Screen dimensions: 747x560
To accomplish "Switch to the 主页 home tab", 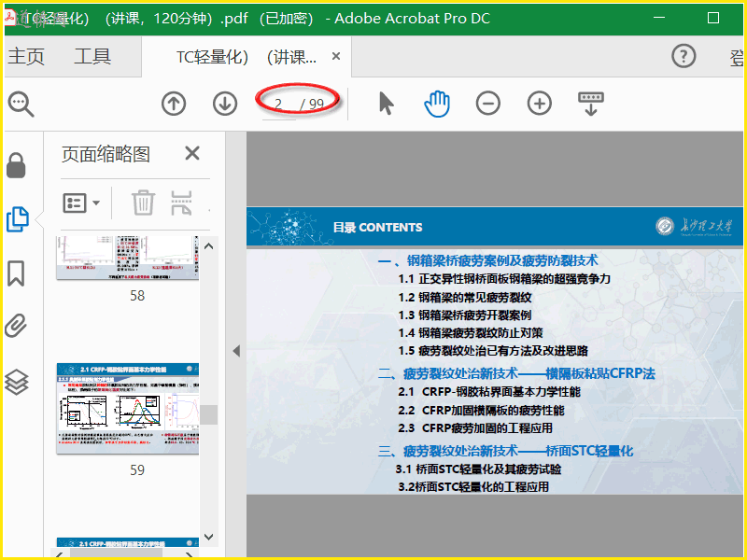I will pos(26,57).
